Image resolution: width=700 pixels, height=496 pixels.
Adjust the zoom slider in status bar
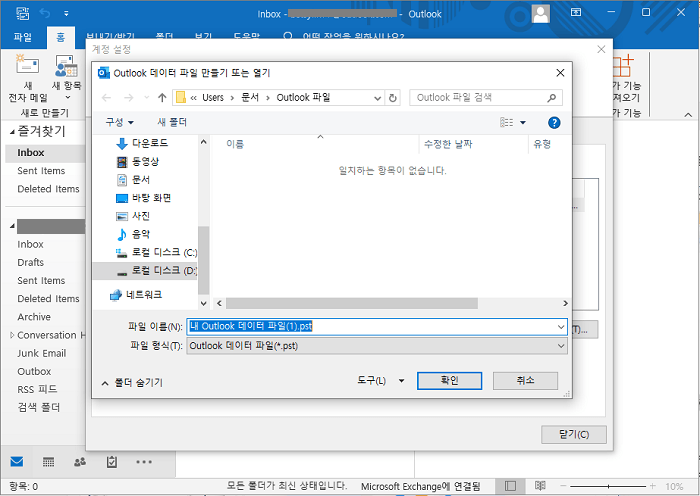(x=608, y=486)
